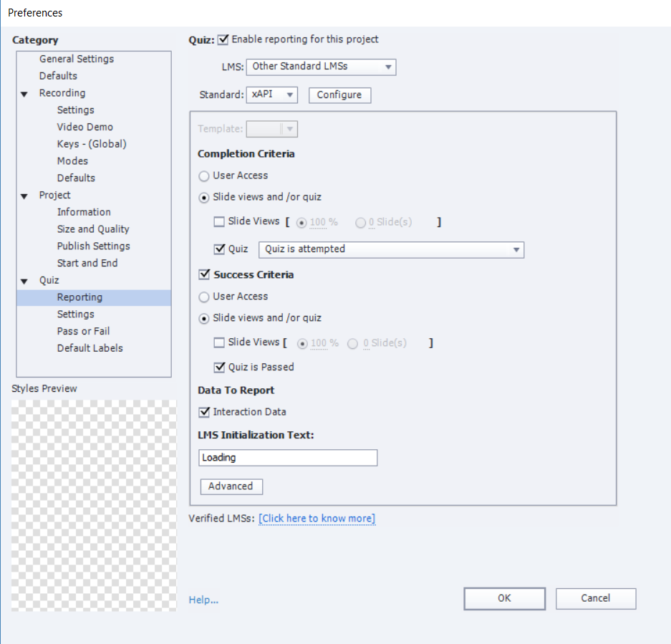
Task: Select the Quiz category label
Action: pyautogui.click(x=49, y=281)
